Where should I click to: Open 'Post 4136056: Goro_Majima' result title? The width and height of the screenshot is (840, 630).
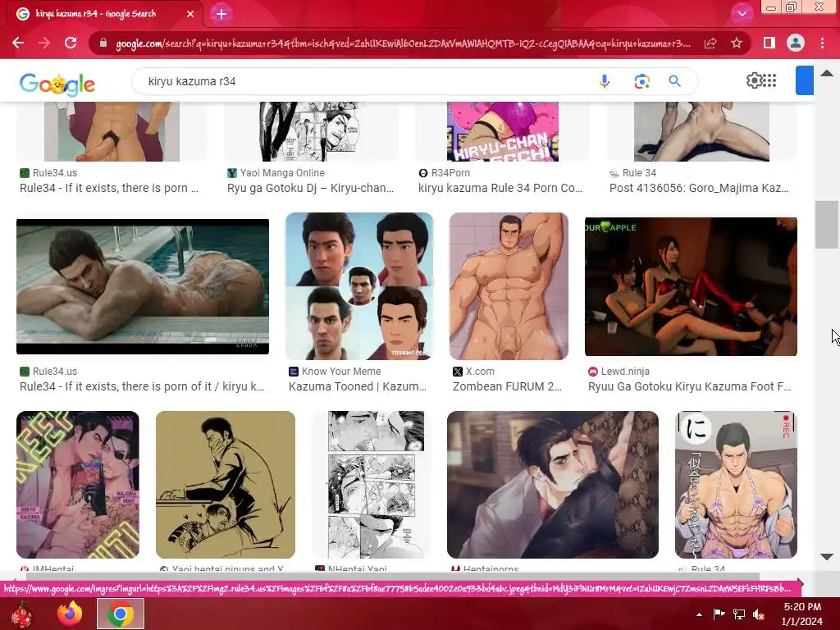[699, 188]
